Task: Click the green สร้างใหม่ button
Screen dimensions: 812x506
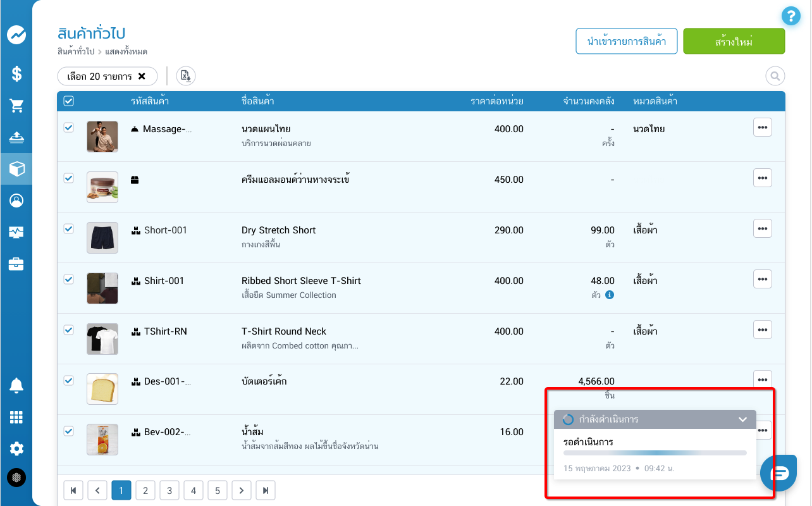Action: tap(734, 42)
